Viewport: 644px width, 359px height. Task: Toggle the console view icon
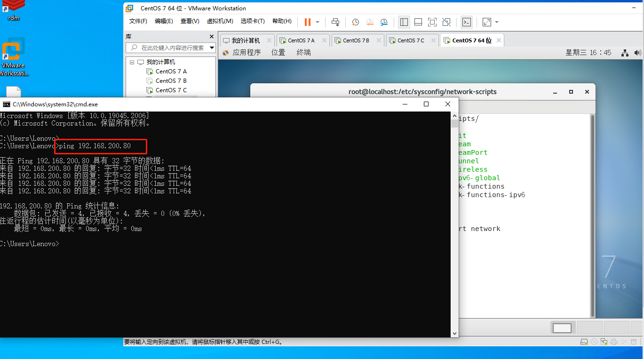point(466,22)
